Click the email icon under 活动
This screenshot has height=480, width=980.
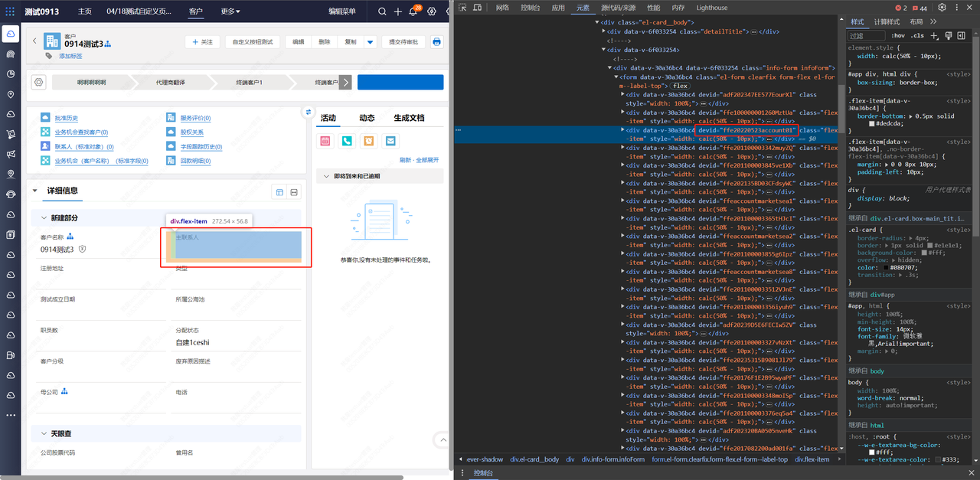(390, 141)
